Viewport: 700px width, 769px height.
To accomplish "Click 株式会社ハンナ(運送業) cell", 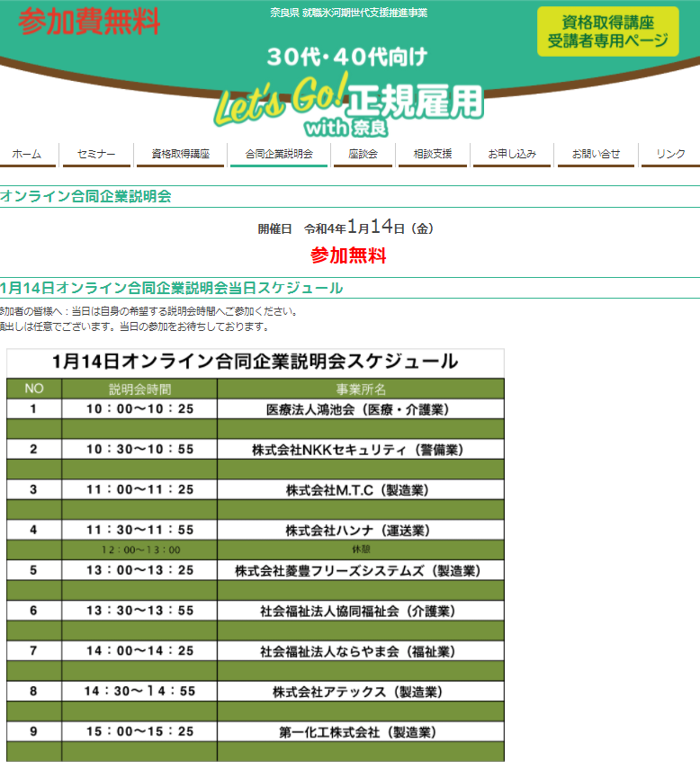I will (361, 530).
